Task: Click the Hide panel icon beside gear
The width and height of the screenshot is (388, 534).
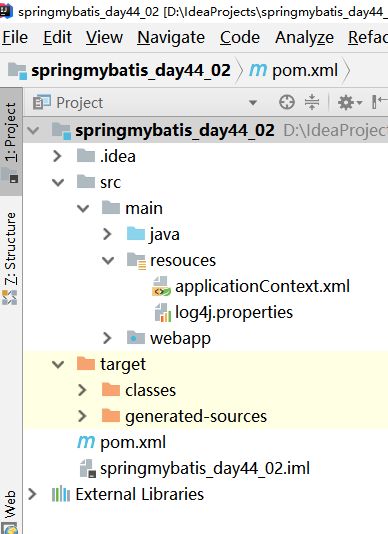Action: click(379, 102)
